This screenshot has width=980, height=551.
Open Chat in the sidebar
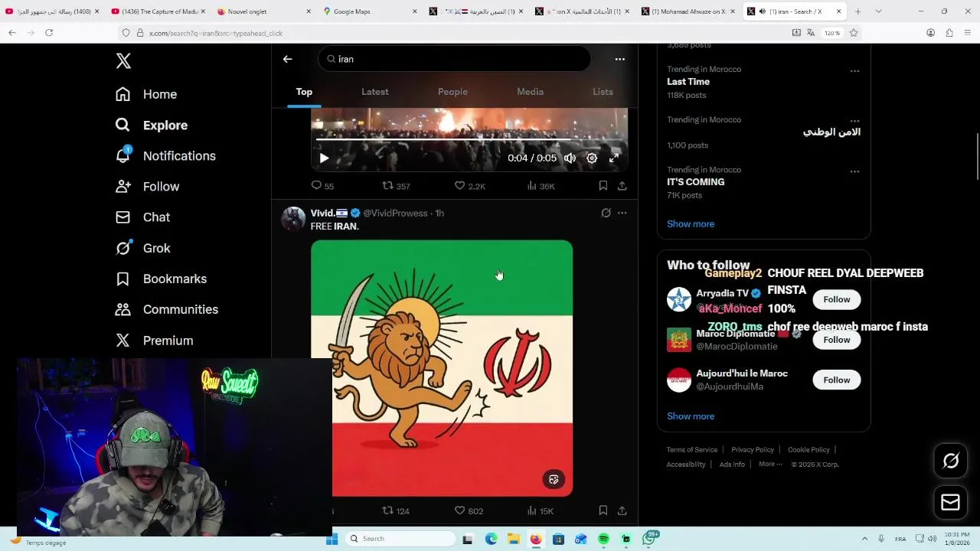tap(142, 217)
